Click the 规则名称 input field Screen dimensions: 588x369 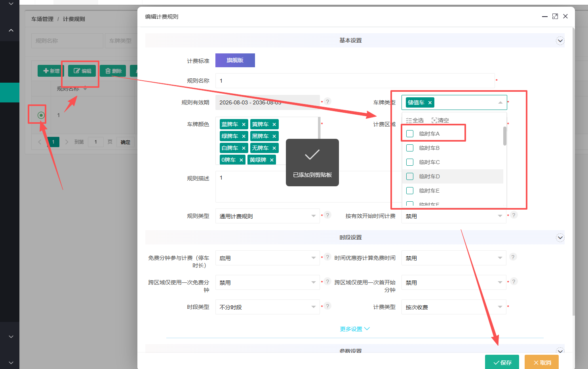tap(355, 81)
